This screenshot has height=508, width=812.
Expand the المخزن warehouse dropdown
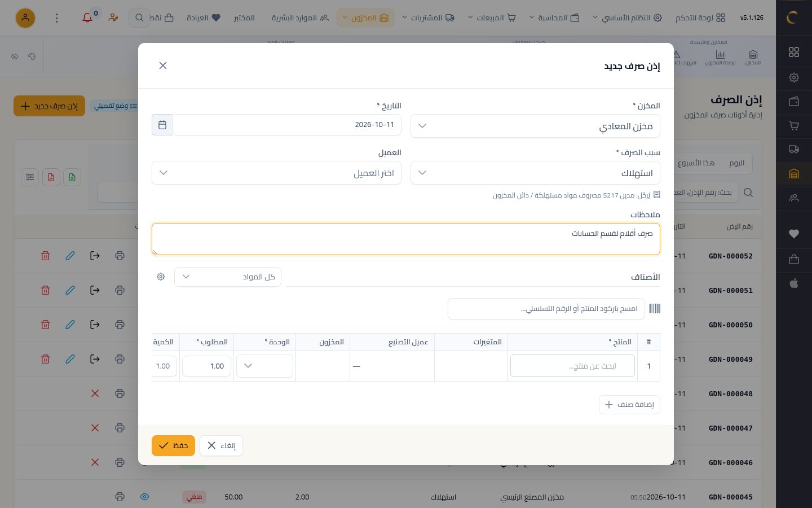pyautogui.click(x=535, y=126)
